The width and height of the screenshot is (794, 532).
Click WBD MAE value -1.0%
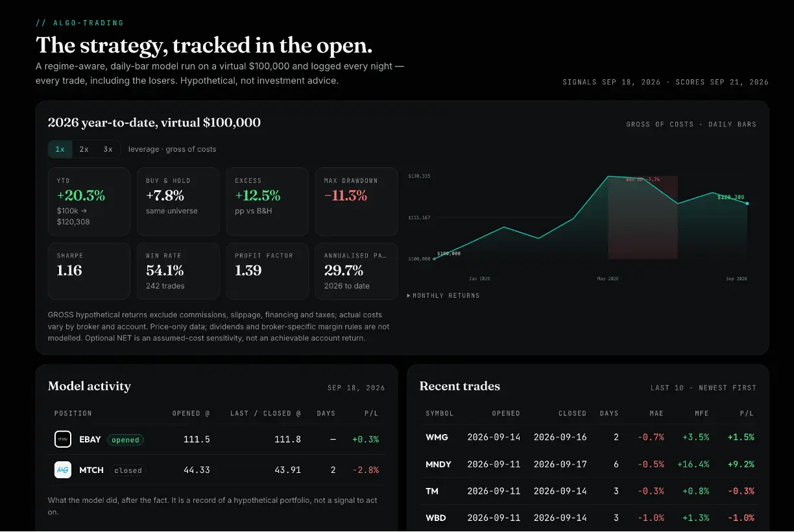[x=651, y=518]
